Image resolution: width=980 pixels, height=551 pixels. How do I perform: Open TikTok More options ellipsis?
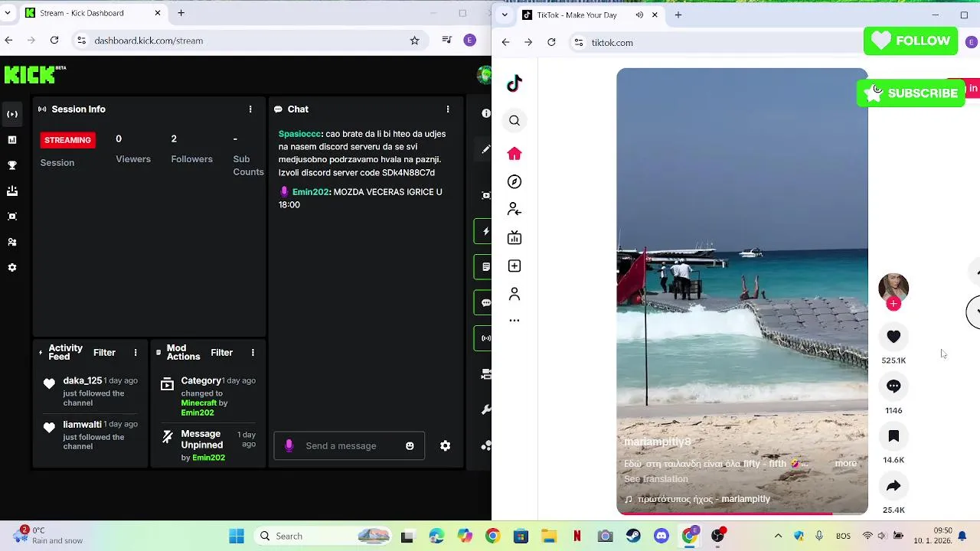(x=514, y=321)
